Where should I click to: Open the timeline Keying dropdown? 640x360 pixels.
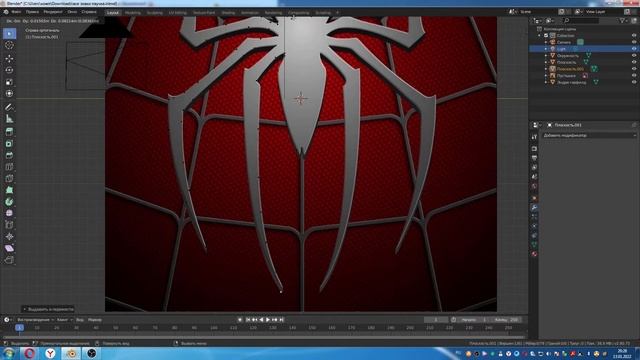tap(64, 320)
